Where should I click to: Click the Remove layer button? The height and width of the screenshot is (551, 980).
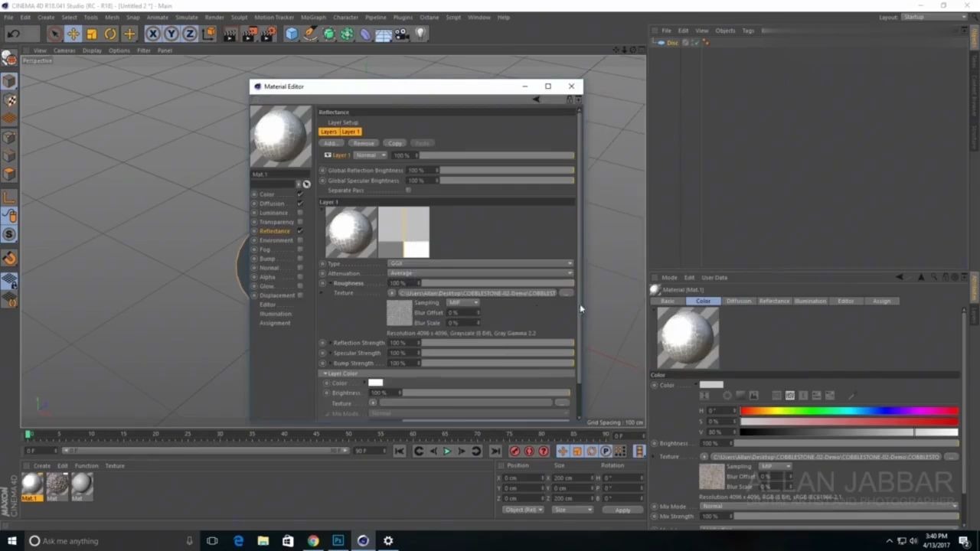coord(364,143)
